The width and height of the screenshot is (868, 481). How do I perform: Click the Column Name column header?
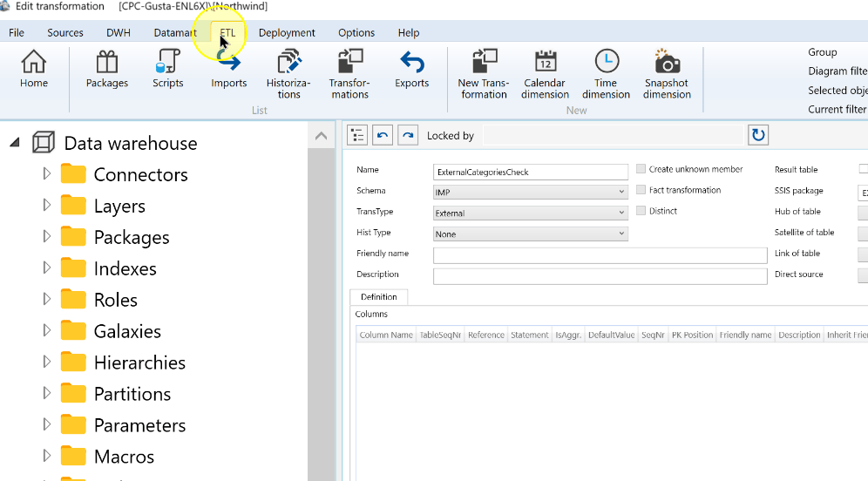[x=386, y=335]
